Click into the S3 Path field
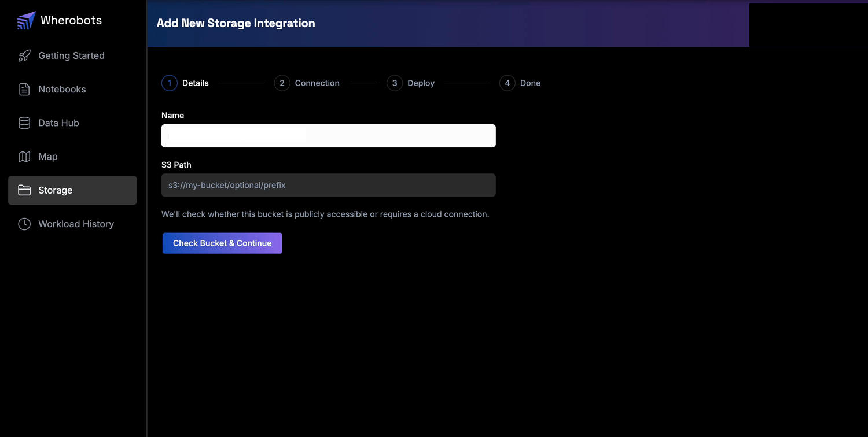868x437 pixels. click(x=329, y=185)
